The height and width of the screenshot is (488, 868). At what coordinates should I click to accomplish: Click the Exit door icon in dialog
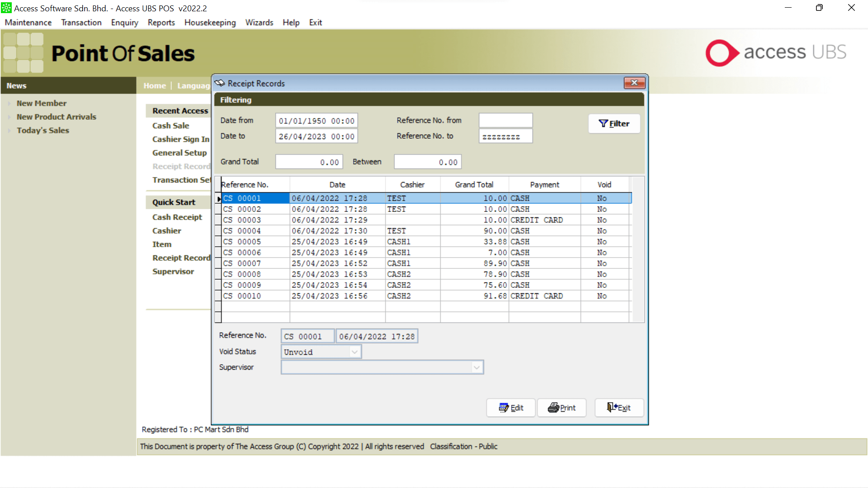coord(612,407)
